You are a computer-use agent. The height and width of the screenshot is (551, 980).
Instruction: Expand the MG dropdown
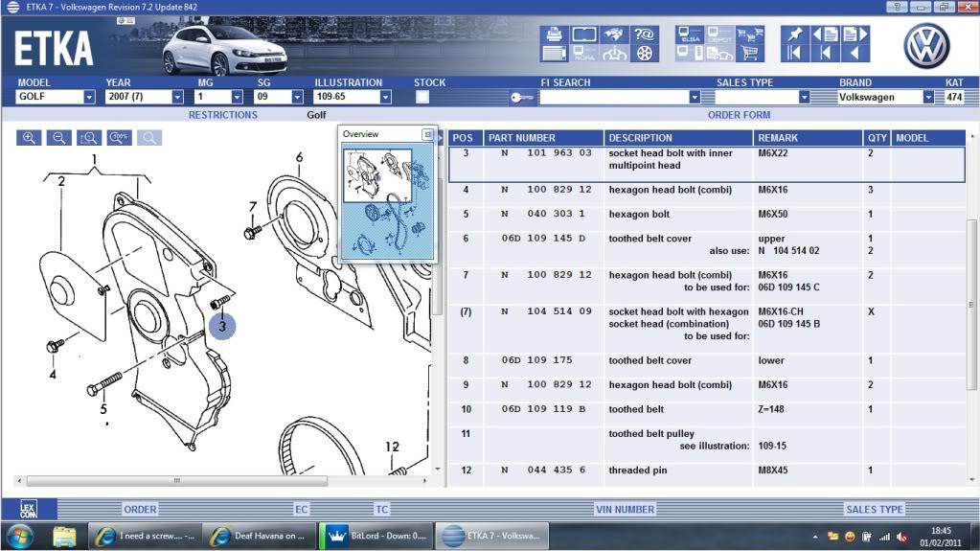tap(237, 97)
